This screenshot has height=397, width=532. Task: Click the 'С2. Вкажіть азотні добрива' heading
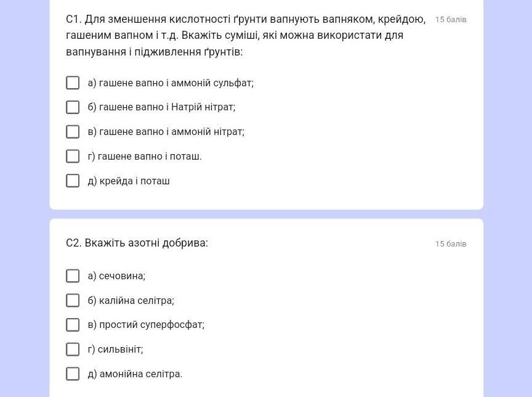[137, 243]
